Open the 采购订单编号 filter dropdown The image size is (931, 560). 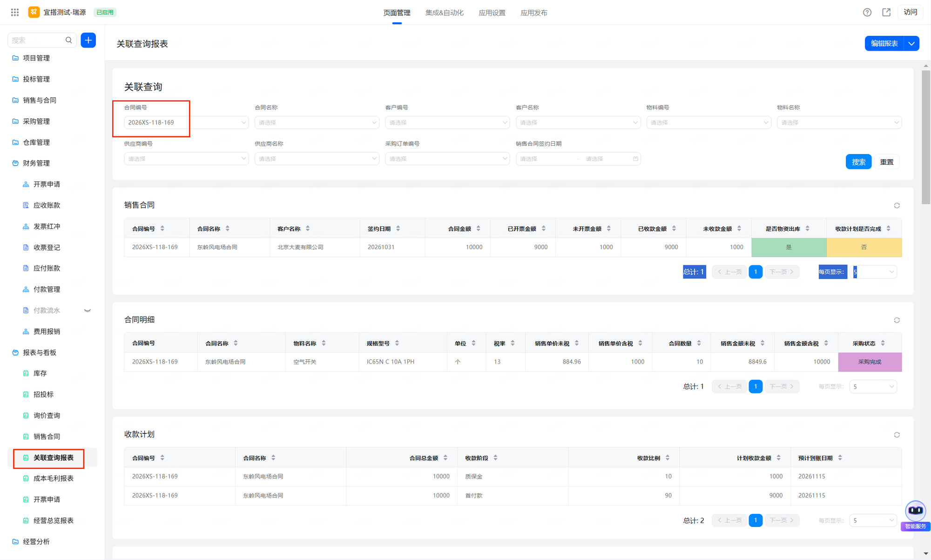point(447,159)
